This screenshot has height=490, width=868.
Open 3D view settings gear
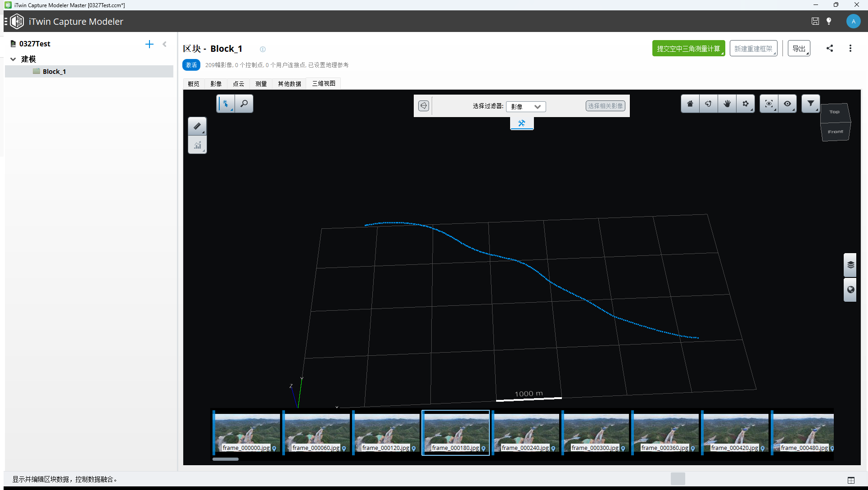point(746,104)
